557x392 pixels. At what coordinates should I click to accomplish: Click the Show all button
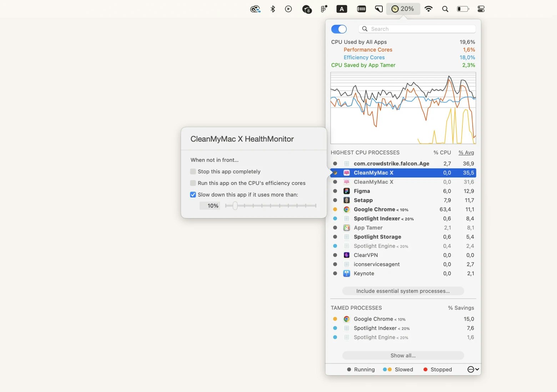403,356
